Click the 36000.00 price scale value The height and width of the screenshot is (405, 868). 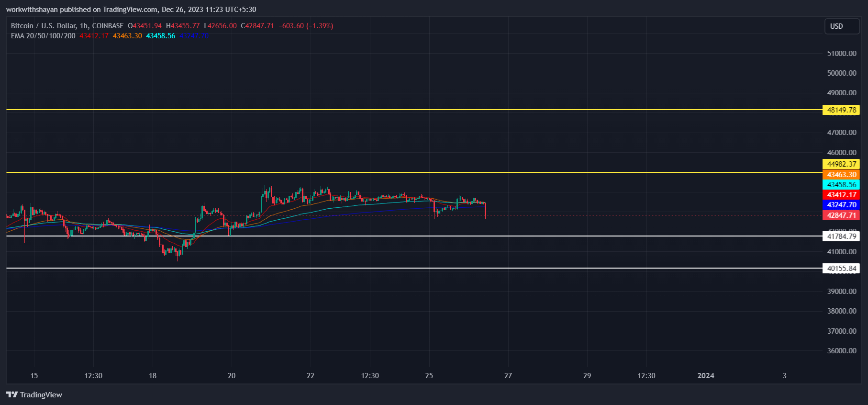tap(842, 351)
